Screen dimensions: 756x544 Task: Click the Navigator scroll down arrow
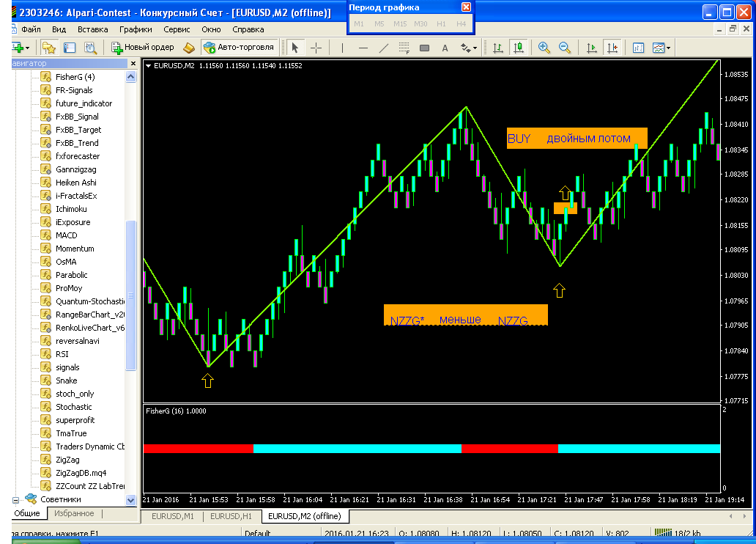click(130, 500)
